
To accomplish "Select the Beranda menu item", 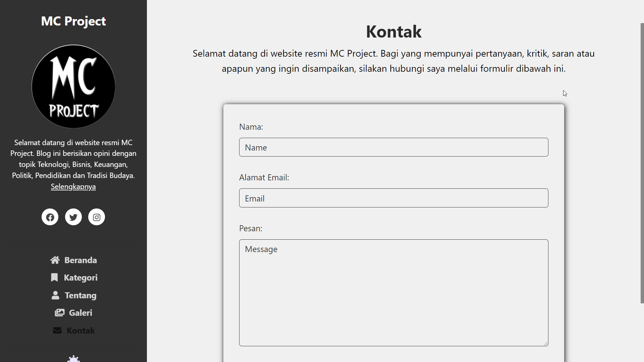I will pyautogui.click(x=80, y=260).
